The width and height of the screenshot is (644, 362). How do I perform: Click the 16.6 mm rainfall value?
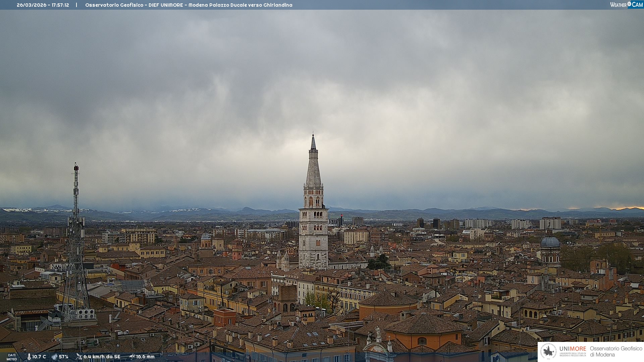point(145,357)
